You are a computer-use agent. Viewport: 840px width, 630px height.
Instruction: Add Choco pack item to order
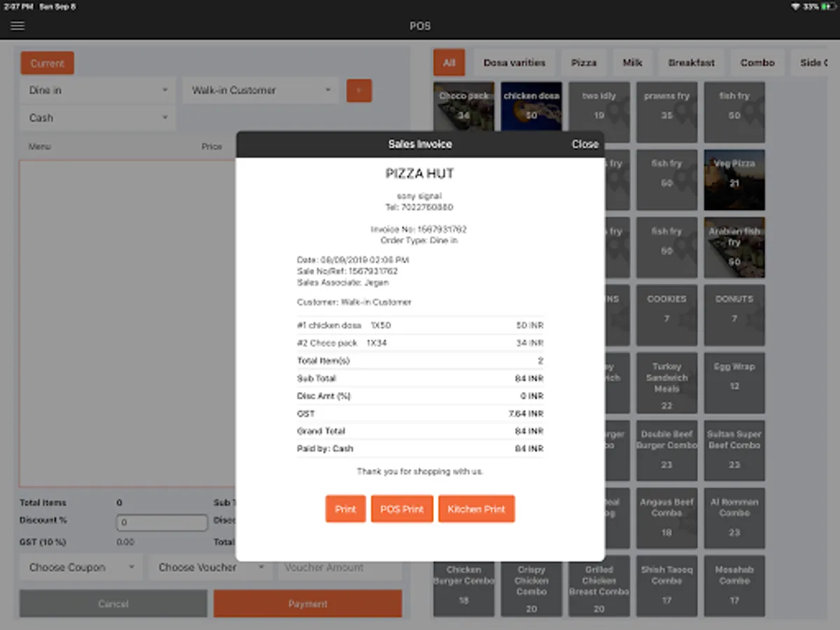463,106
